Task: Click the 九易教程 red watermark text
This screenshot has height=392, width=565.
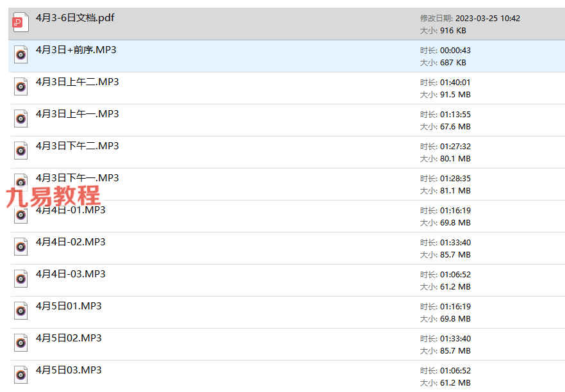Action: tap(53, 197)
